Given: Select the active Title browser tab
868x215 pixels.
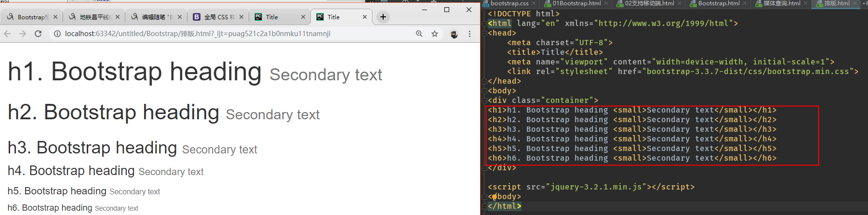Looking at the screenshot, I should [341, 17].
